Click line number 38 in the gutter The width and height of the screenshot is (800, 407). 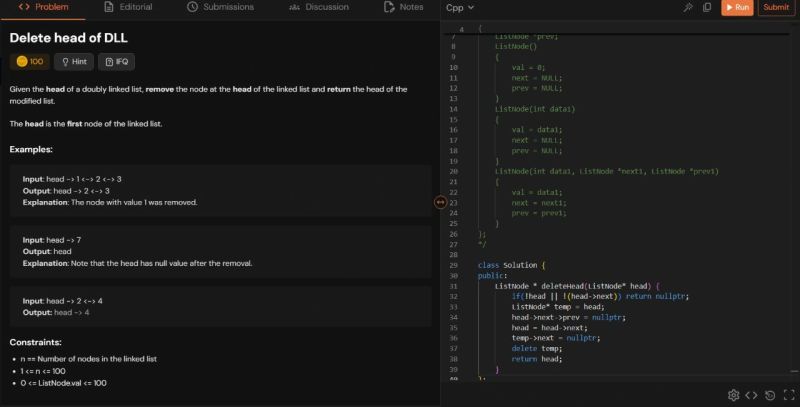point(454,359)
